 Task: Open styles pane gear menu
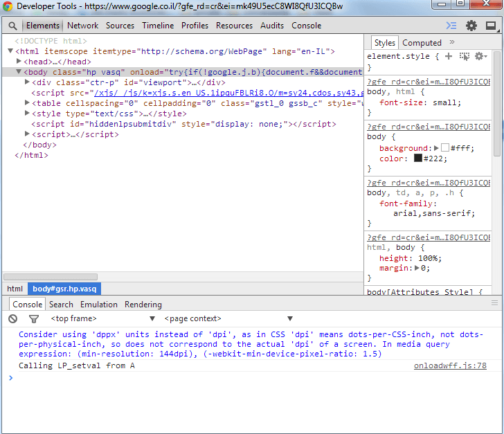[481, 56]
